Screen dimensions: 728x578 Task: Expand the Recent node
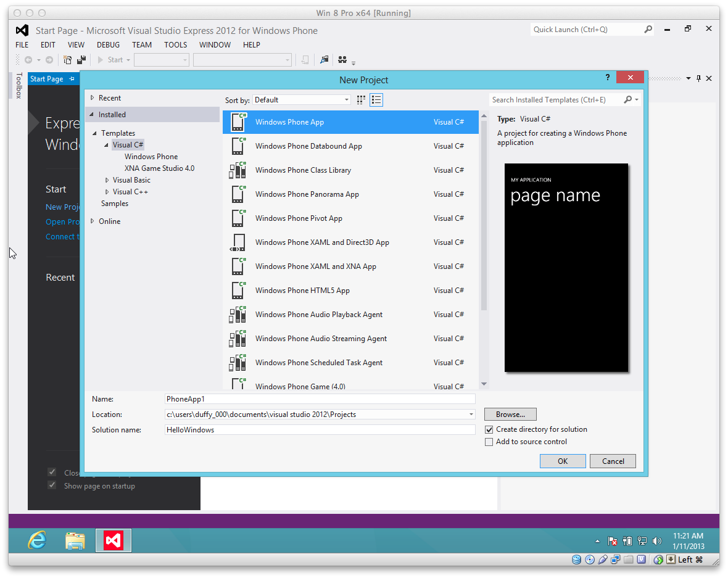click(93, 98)
